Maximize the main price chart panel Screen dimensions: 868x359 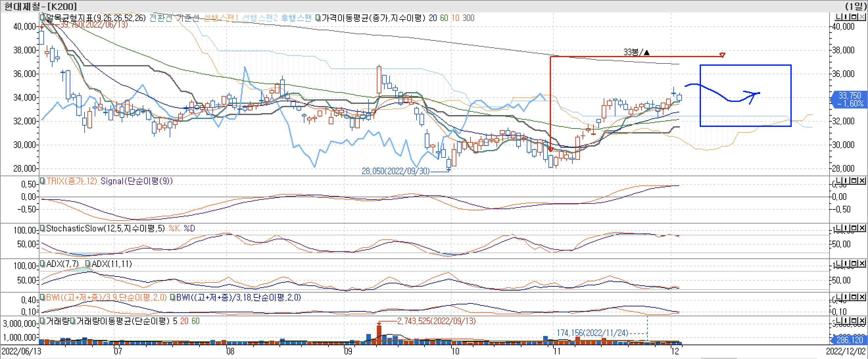tap(854, 16)
